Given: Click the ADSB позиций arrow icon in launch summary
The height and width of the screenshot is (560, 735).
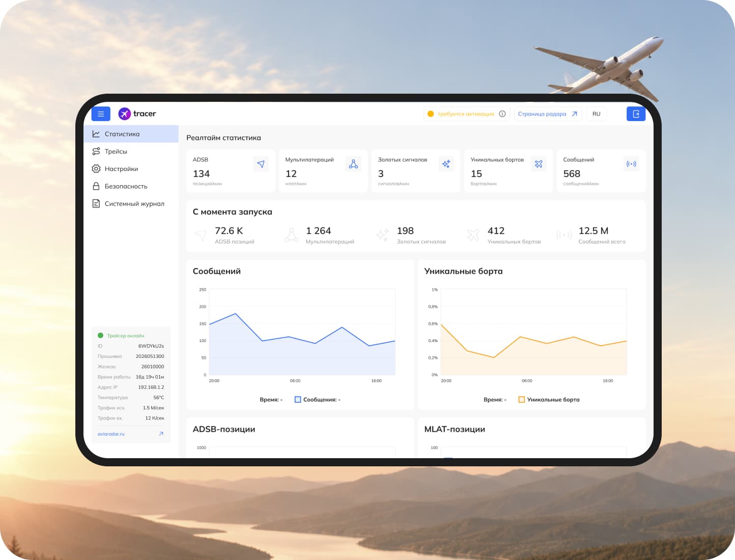Looking at the screenshot, I should [x=201, y=235].
